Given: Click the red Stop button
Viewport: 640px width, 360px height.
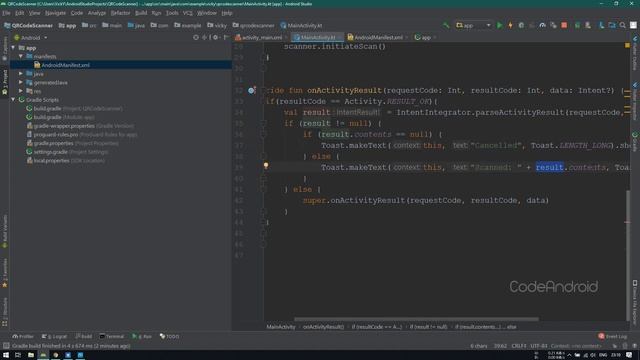Looking at the screenshot, I should [x=564, y=25].
